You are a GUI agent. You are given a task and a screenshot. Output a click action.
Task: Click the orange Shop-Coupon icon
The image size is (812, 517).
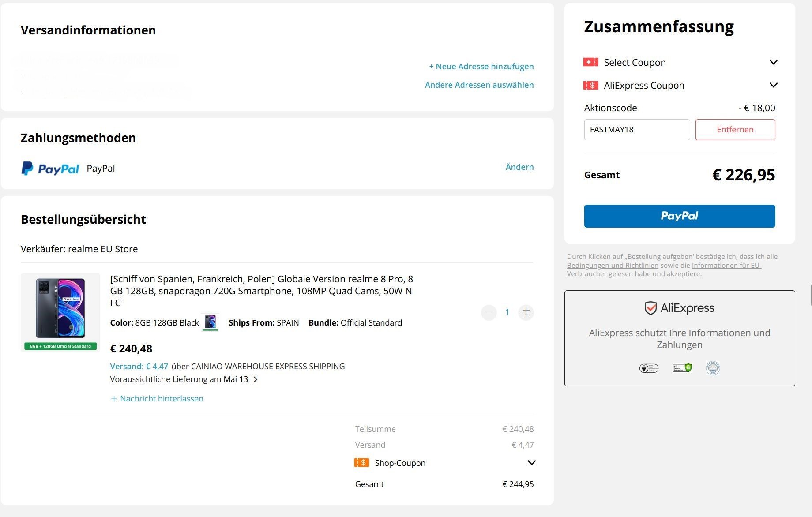pyautogui.click(x=361, y=462)
